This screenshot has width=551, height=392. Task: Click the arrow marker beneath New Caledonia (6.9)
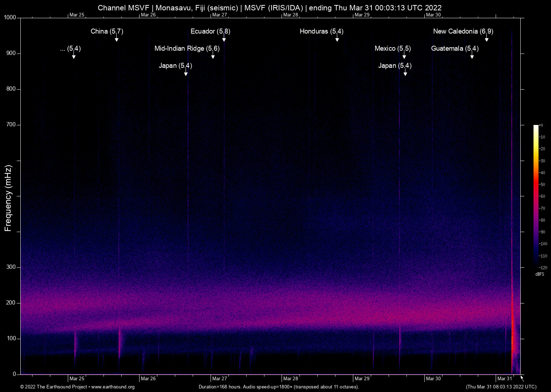tap(486, 38)
